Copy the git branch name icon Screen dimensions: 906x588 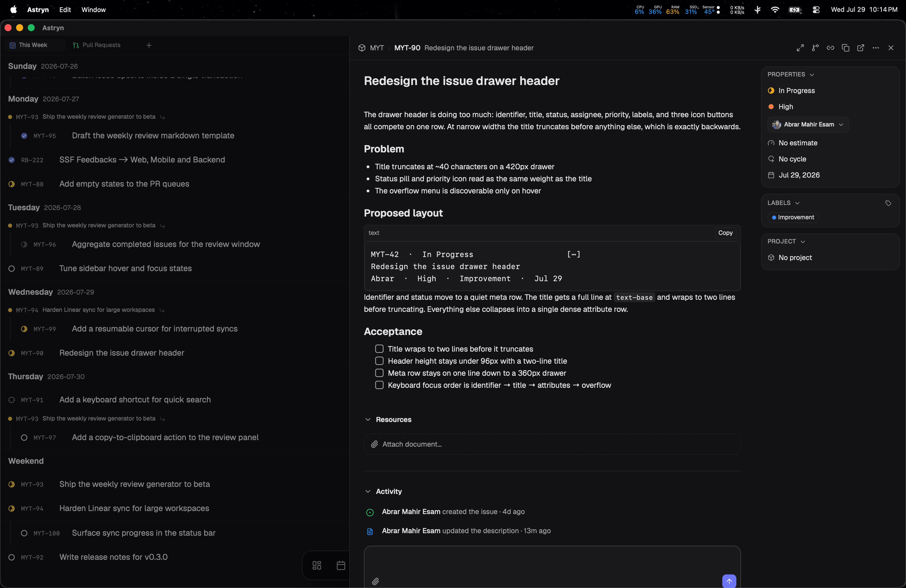(x=815, y=48)
